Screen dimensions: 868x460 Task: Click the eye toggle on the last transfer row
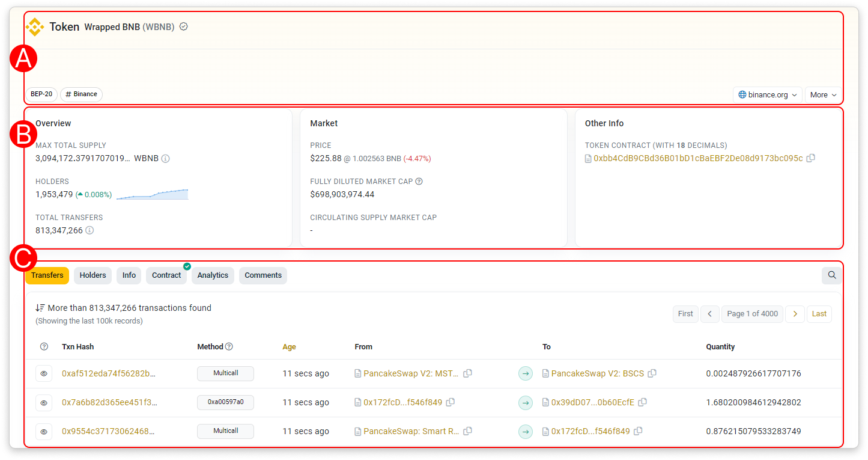[x=43, y=431]
